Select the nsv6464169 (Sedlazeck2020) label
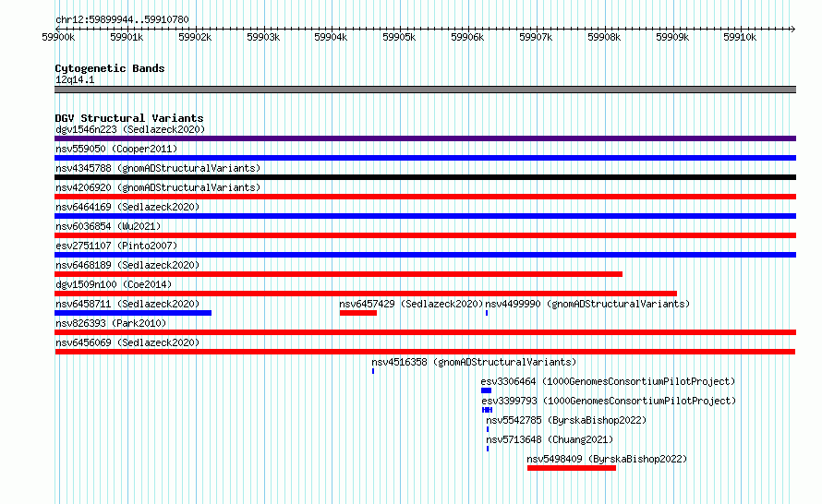 click(127, 207)
